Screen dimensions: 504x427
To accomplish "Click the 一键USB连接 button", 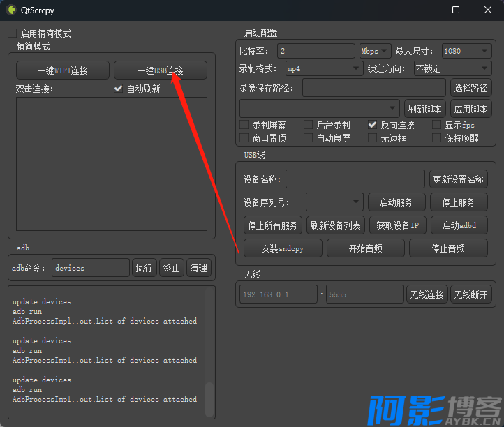I will click(x=161, y=70).
